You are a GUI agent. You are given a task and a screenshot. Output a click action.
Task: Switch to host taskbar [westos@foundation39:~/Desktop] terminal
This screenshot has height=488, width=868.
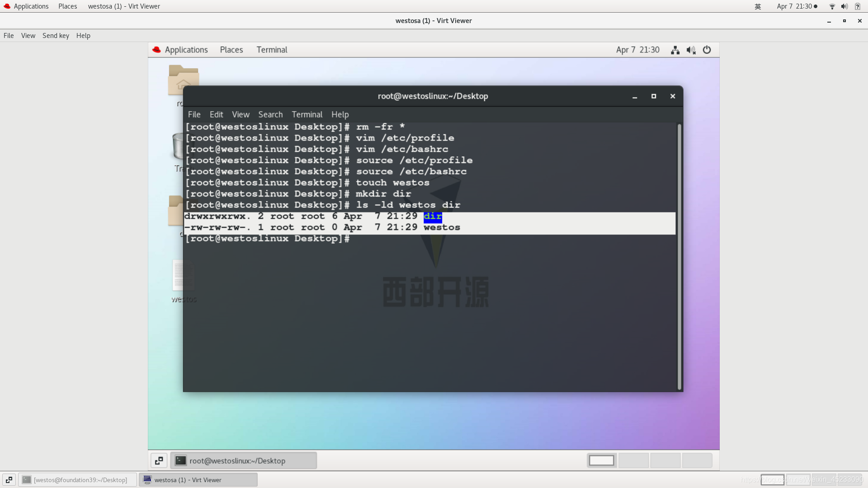(x=77, y=480)
